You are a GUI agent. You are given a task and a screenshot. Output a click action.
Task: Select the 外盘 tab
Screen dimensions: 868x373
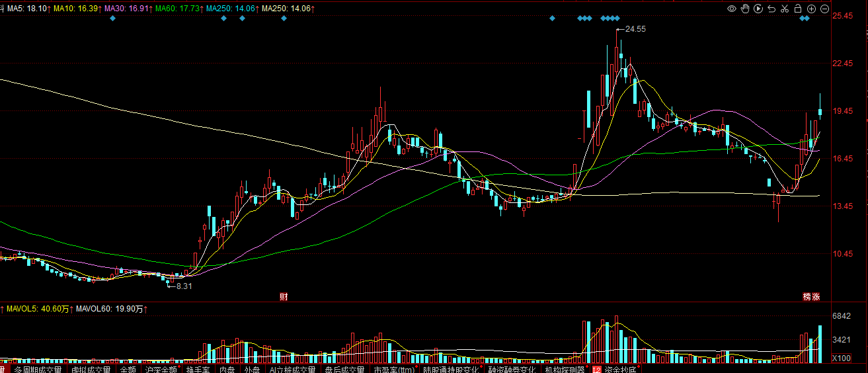(252, 368)
